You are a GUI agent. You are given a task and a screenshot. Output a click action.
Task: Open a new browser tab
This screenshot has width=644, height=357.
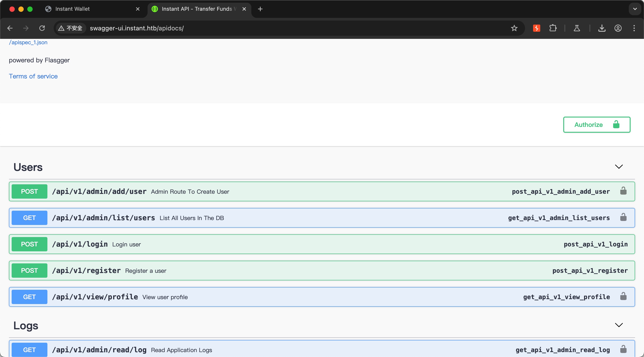[x=260, y=9]
